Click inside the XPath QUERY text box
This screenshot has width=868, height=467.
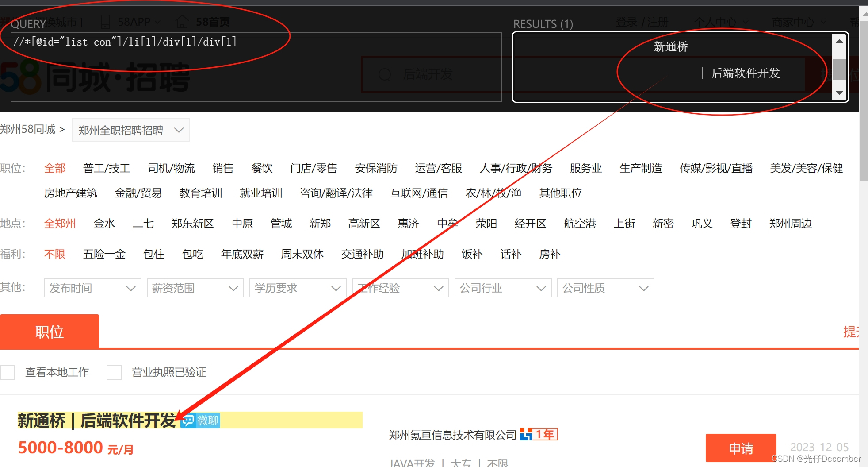pos(256,67)
